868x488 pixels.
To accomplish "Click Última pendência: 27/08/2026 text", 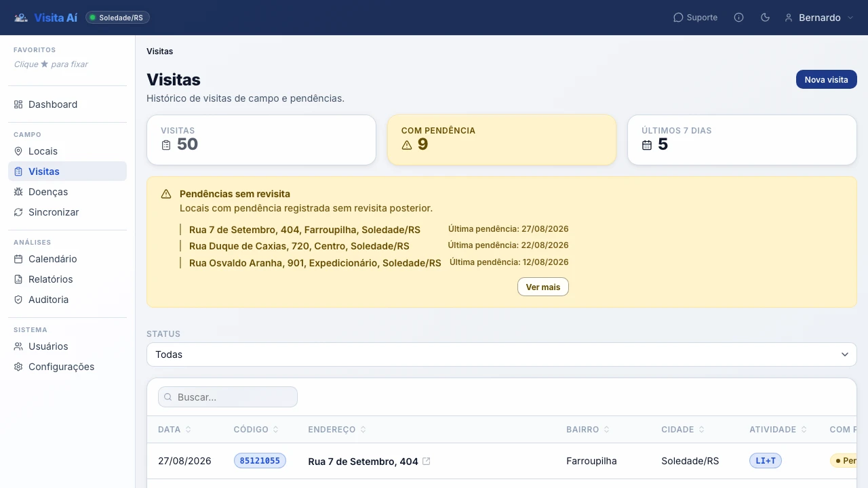I will click(x=509, y=229).
